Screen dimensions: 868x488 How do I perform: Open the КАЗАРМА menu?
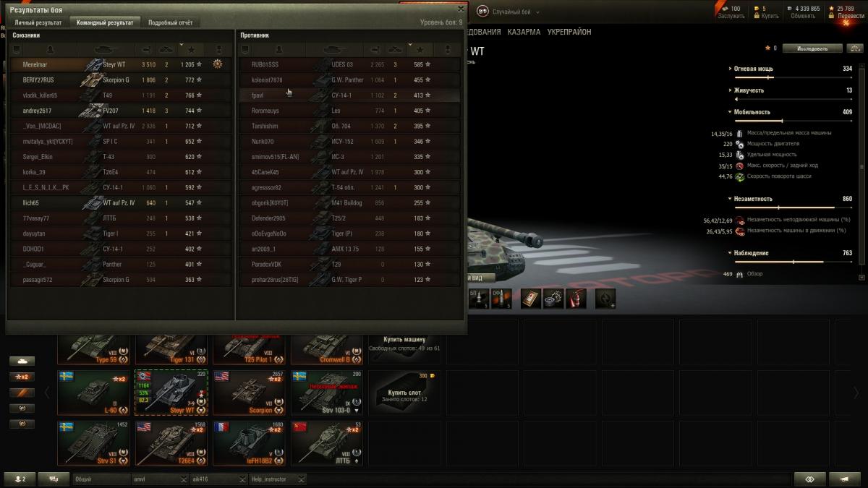pyautogui.click(x=524, y=32)
